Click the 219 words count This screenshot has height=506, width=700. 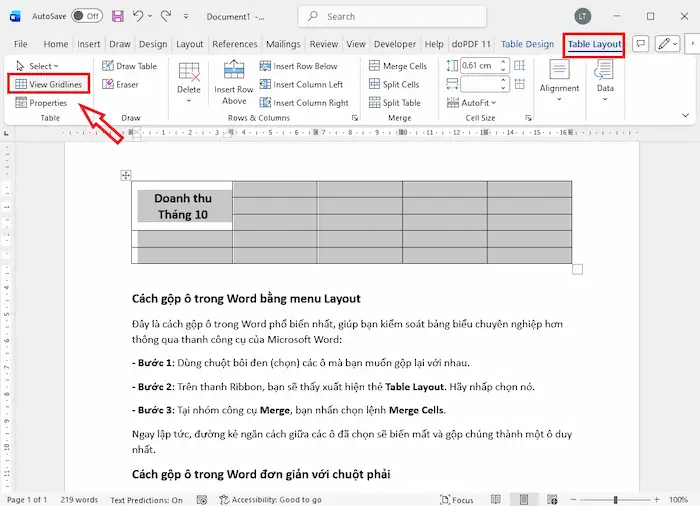79,500
